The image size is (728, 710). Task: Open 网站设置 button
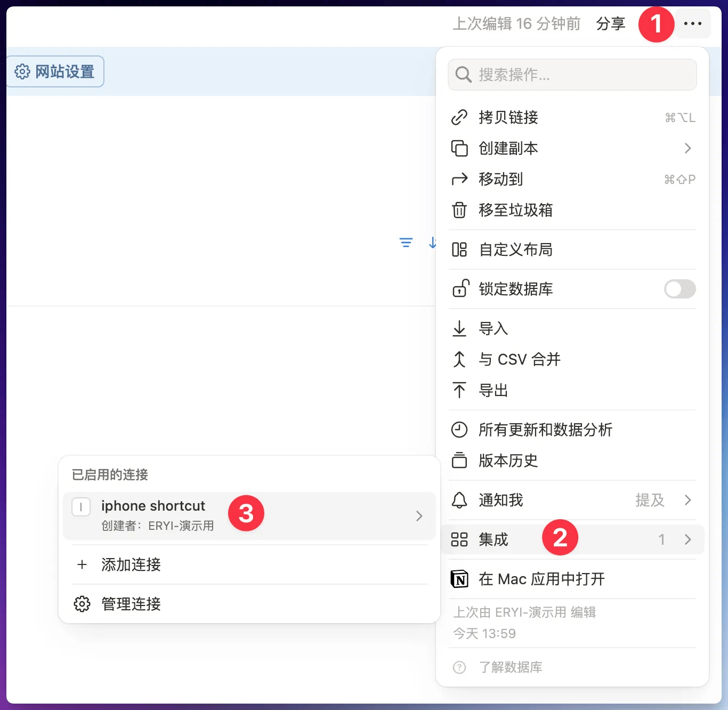pos(55,71)
